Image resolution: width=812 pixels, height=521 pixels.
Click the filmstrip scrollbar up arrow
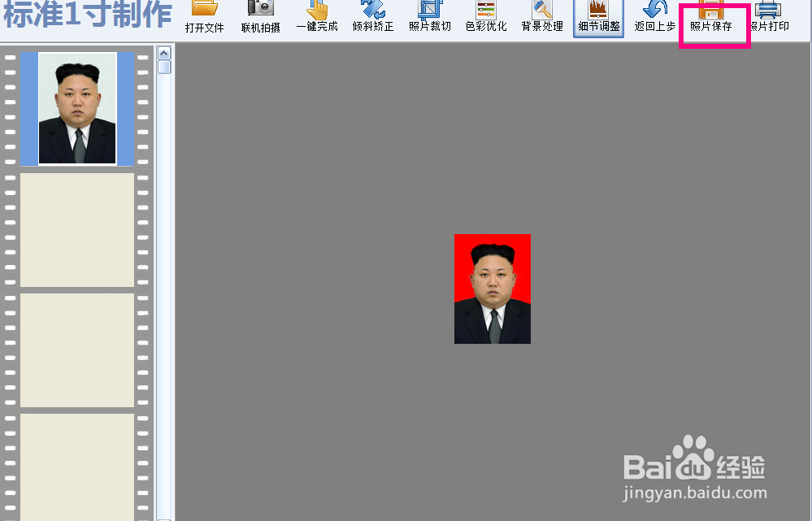point(164,51)
